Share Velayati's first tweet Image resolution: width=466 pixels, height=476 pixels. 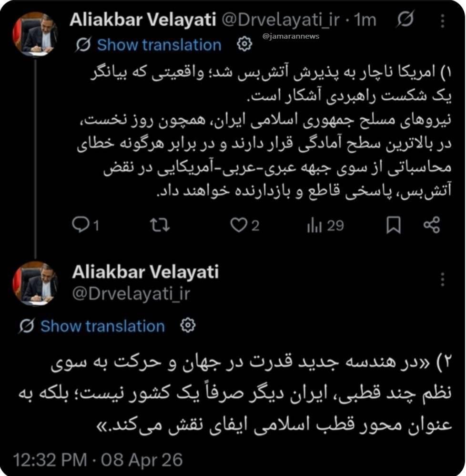(x=432, y=225)
